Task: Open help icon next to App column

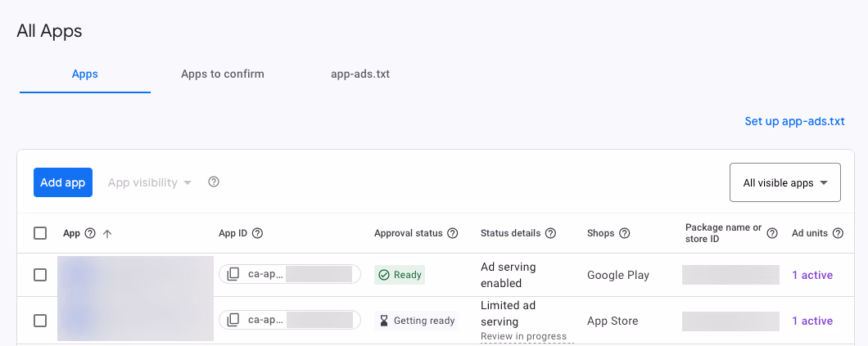Action: 90,233
